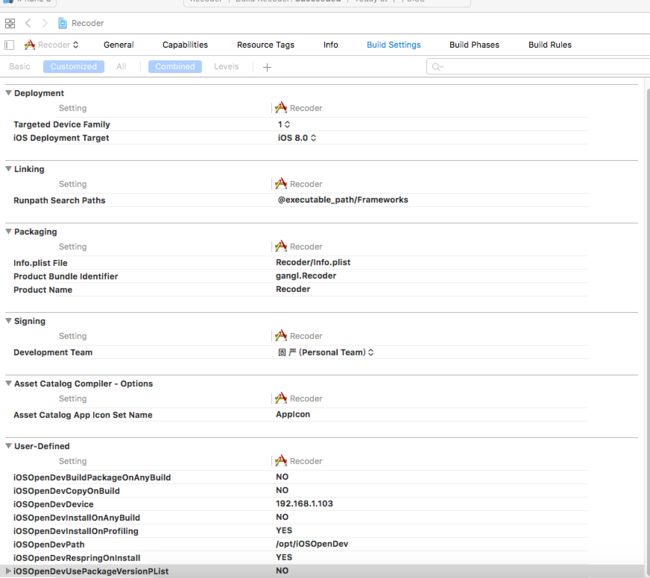Image resolution: width=650 pixels, height=578 pixels.
Task: Open the Build Phases tab
Action: click(474, 45)
